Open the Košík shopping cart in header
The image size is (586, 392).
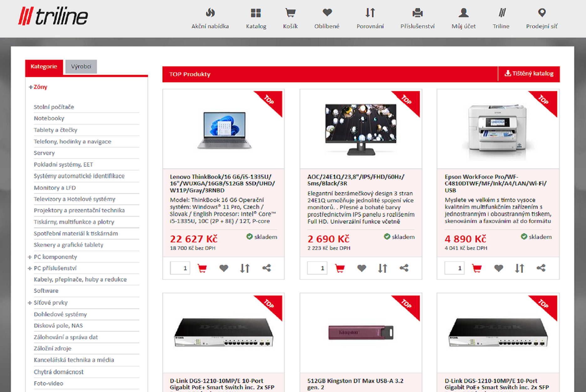[x=290, y=13]
